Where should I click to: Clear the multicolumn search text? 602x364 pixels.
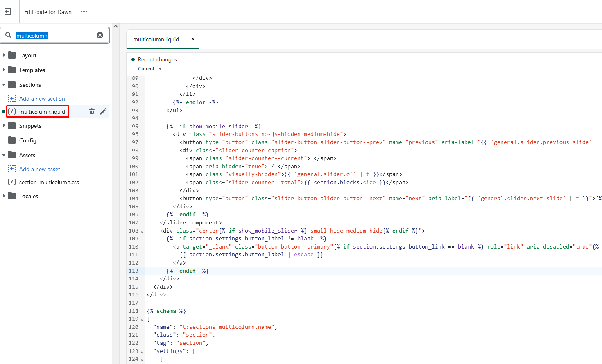[100, 35]
